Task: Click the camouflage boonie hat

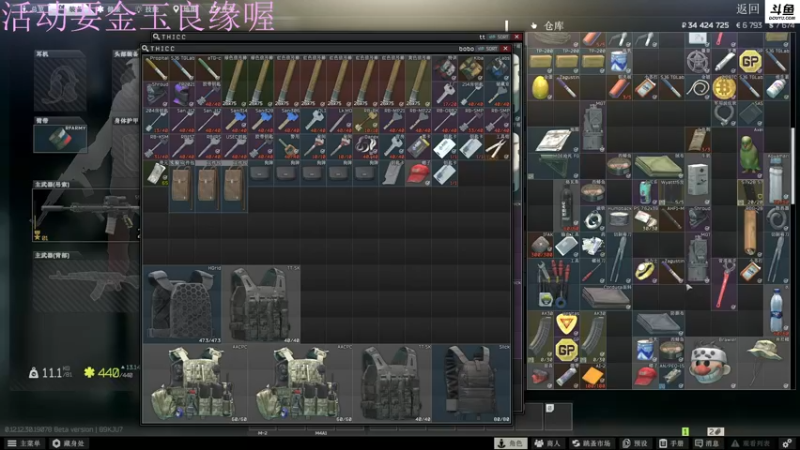Action: [x=763, y=363]
